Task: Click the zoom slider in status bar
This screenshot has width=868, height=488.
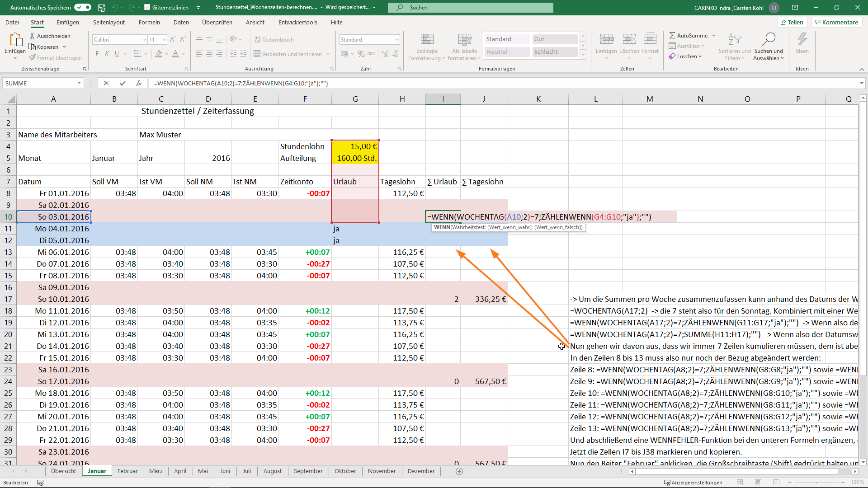Action: [x=817, y=483]
